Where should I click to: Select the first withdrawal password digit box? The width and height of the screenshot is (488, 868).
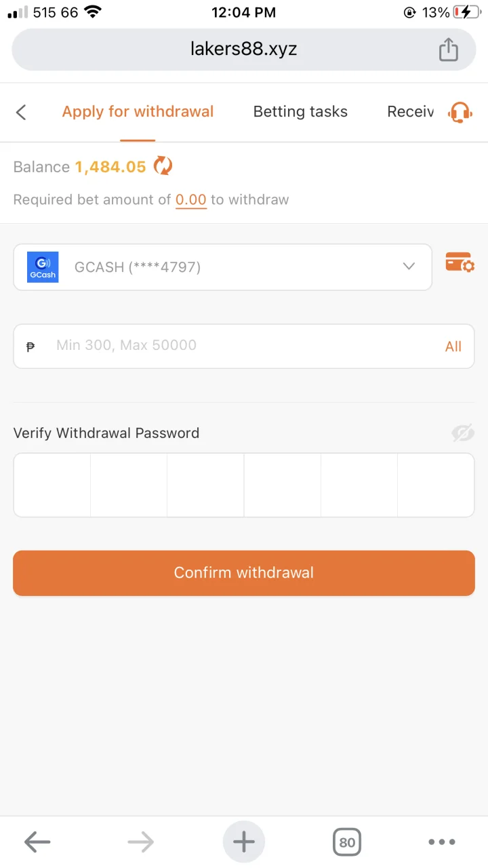[x=52, y=485]
